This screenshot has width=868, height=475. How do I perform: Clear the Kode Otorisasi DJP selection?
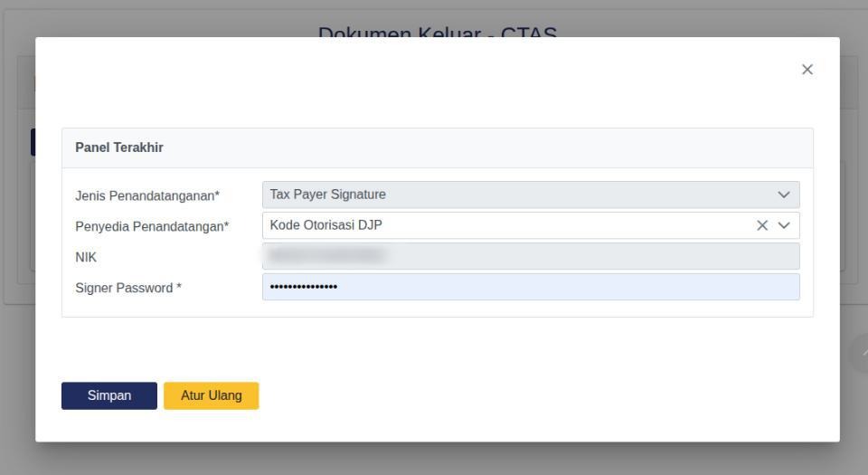tap(762, 225)
